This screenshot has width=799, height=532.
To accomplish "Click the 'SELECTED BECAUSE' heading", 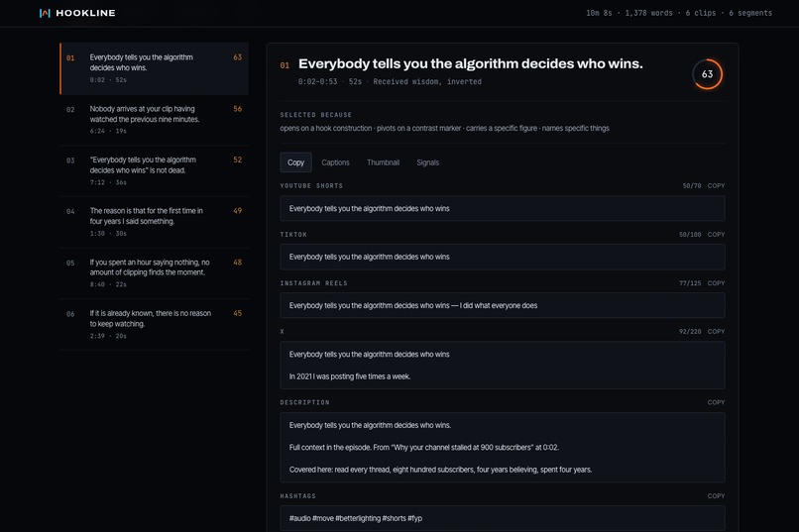I will (316, 115).
